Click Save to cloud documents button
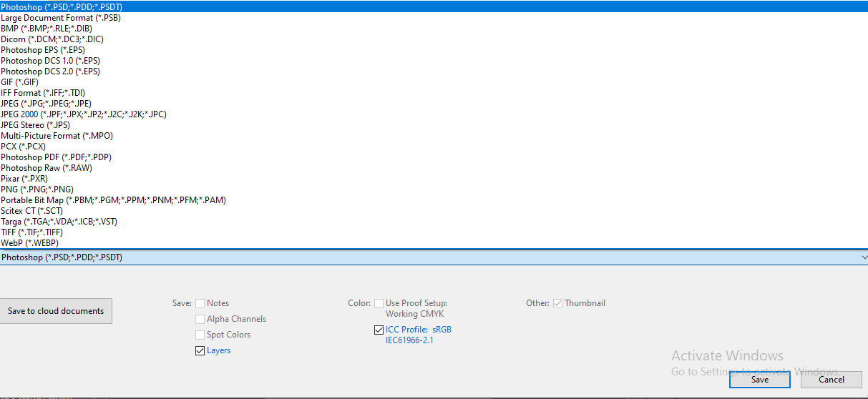868x399 pixels. 56,311
